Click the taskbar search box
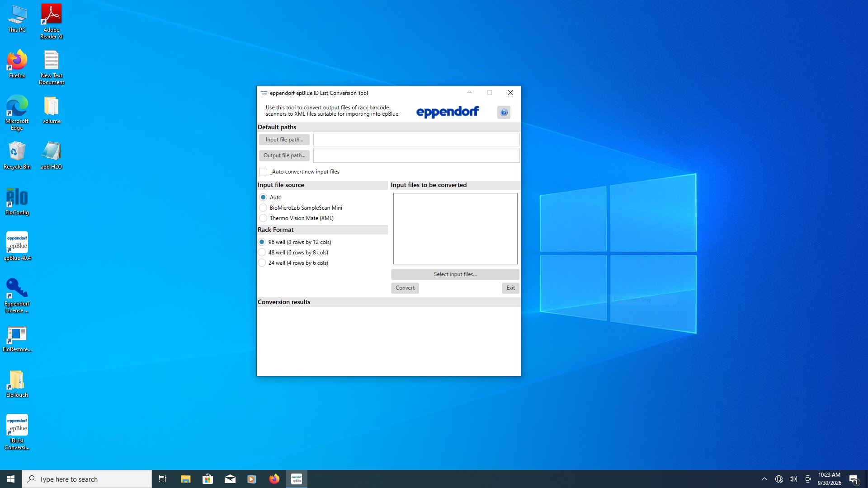Viewport: 868px width, 488px height. pyautogui.click(x=87, y=479)
